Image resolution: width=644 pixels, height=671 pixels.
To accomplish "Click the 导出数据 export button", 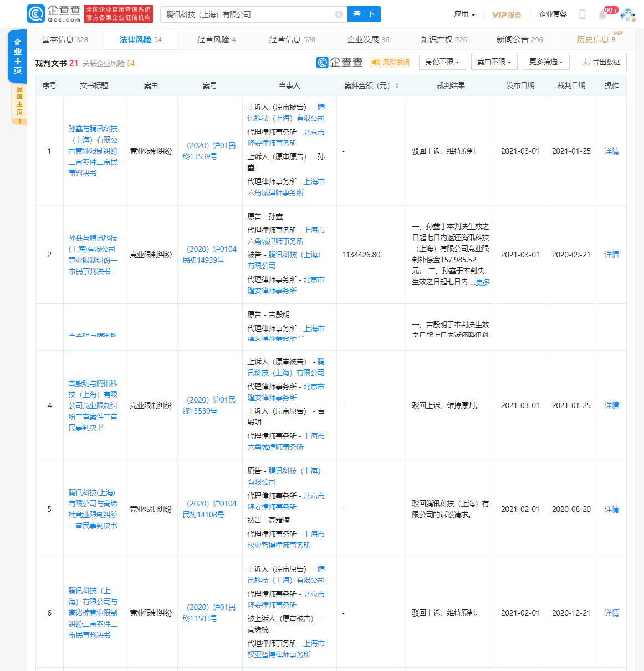I will pos(601,62).
